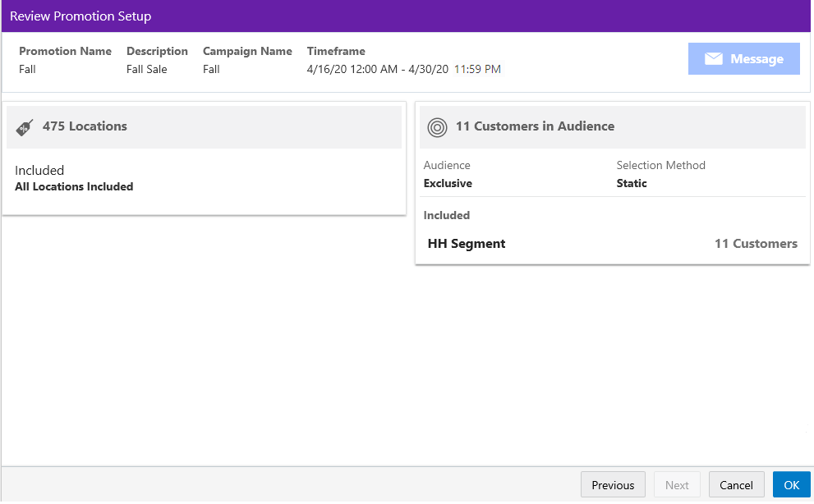
Task: Click the Review Promotion Setup title
Action: pyautogui.click(x=80, y=16)
